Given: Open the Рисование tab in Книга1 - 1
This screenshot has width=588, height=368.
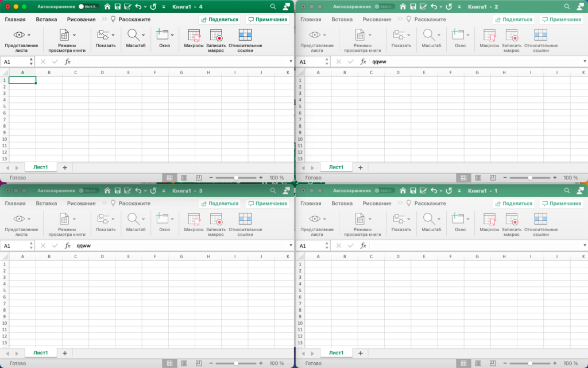Looking at the screenshot, I should (377, 204).
